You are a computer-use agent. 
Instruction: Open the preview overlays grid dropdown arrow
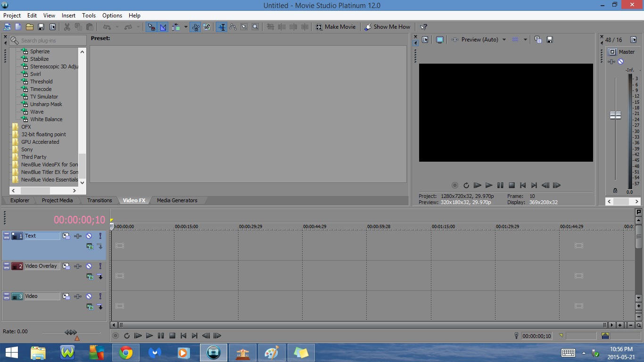(525, 40)
